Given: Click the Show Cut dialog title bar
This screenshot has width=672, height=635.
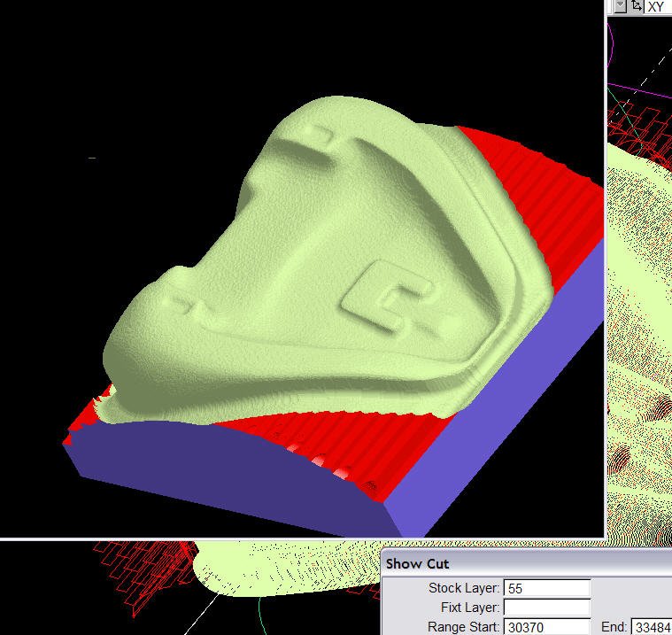Looking at the screenshot, I should 526,563.
